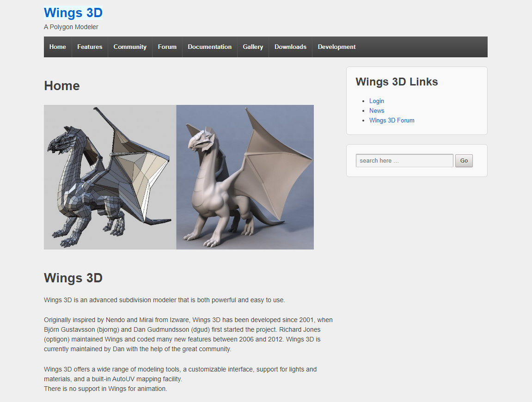Click inside the search here field
532x402 pixels.
404,160
